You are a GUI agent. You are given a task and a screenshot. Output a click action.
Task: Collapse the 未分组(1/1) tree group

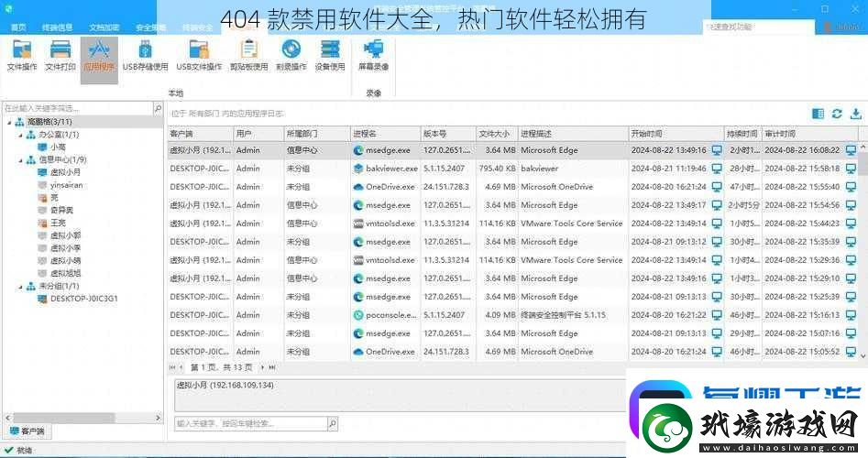click(21, 286)
